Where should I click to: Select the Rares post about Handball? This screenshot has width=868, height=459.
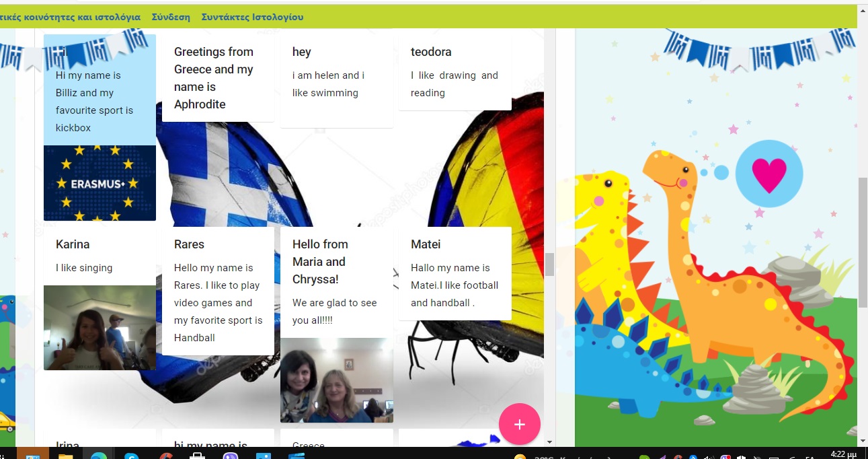[x=218, y=291]
